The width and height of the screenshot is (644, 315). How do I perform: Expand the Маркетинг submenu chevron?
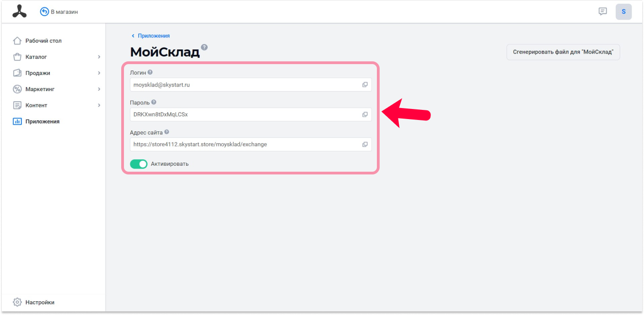coord(99,89)
